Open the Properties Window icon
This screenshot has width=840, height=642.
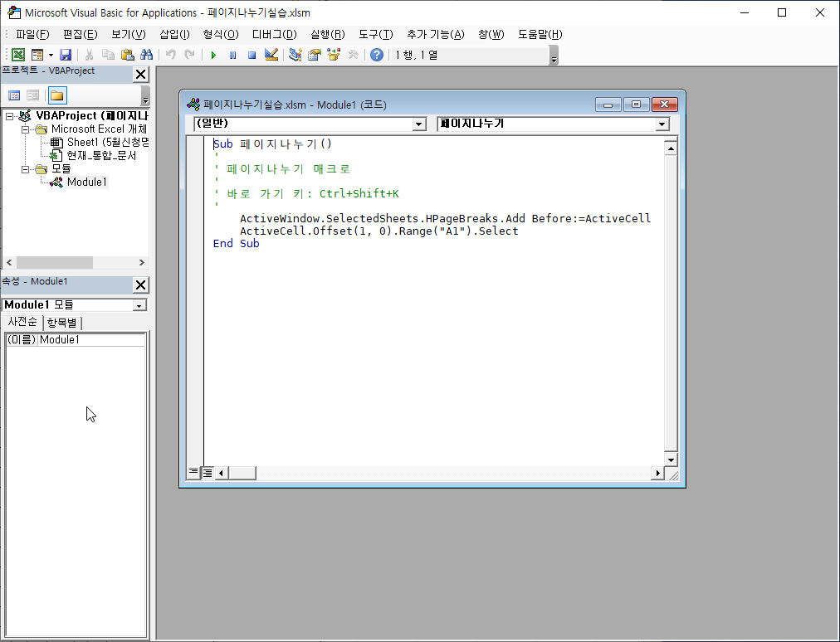tap(315, 55)
